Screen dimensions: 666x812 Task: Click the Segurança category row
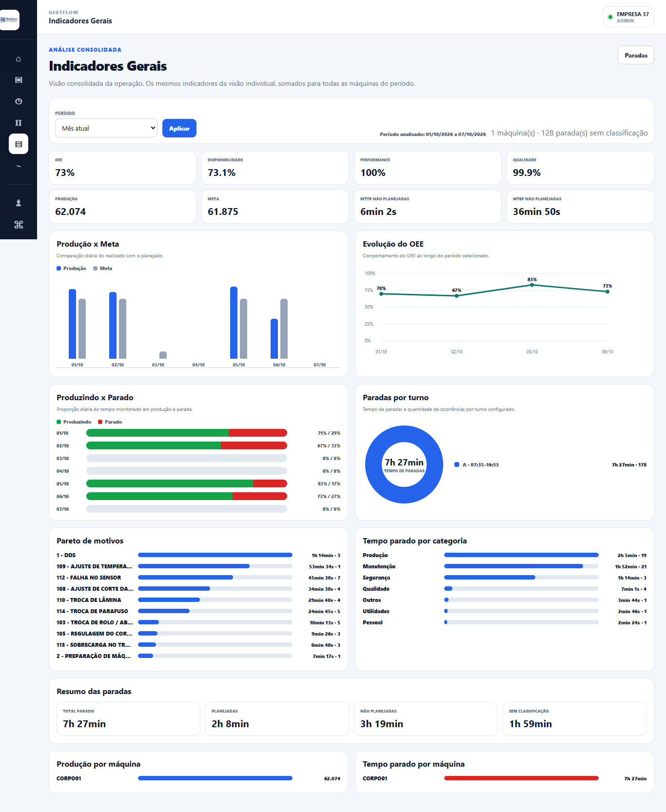click(x=505, y=578)
